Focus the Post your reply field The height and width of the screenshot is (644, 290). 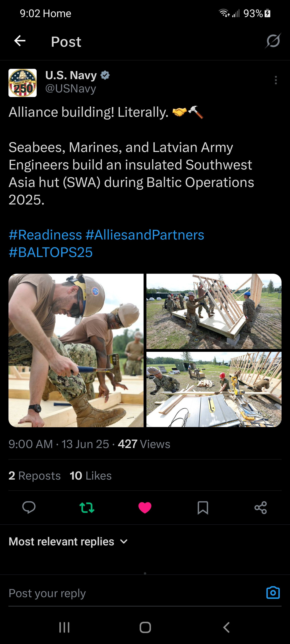point(135,593)
